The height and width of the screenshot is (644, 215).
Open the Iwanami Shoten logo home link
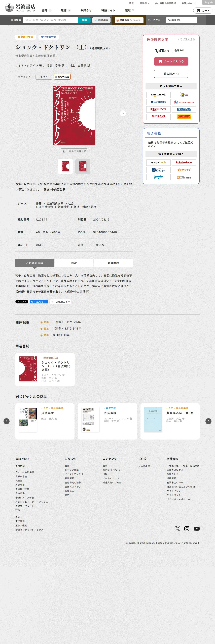pos(20,8)
